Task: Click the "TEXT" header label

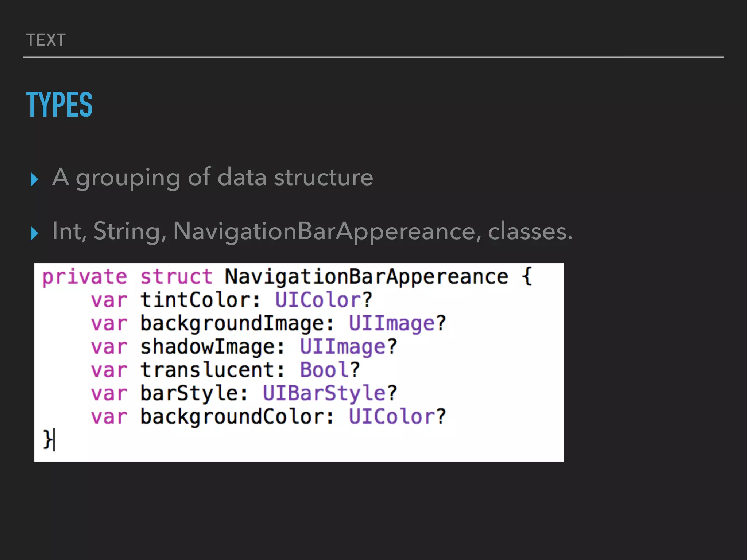Action: tap(46, 40)
